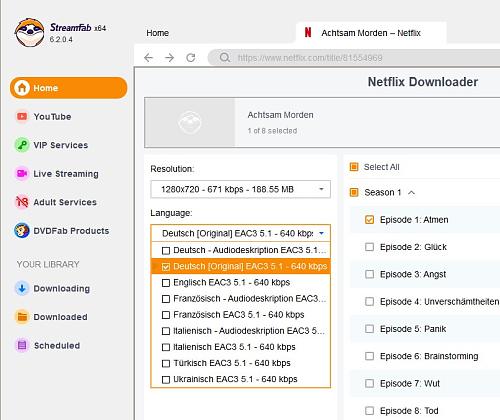Check Deutsch - Audiodeskription audio track

pos(166,250)
